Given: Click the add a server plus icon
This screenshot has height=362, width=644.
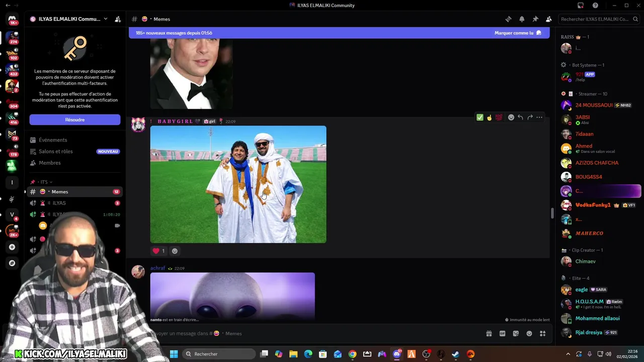Looking at the screenshot, I should pos(12,247).
